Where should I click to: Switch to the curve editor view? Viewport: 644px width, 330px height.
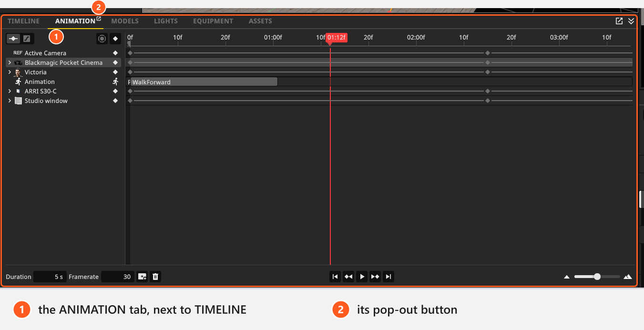(x=27, y=39)
